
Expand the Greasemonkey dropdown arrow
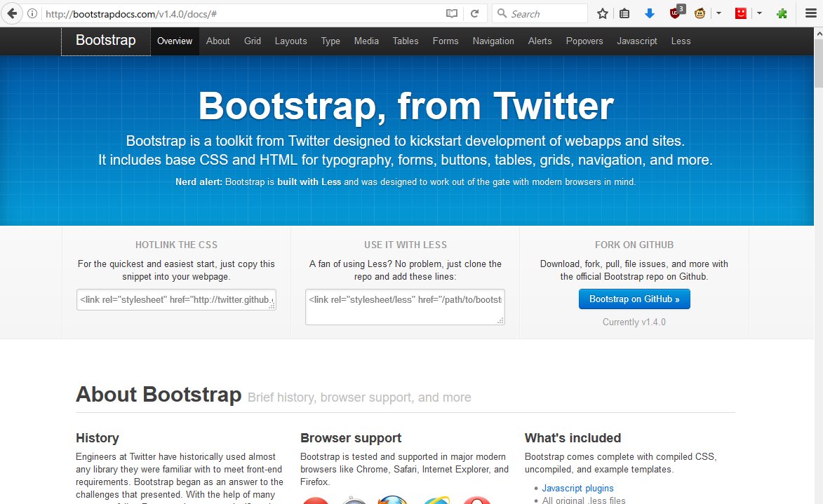coord(718,13)
